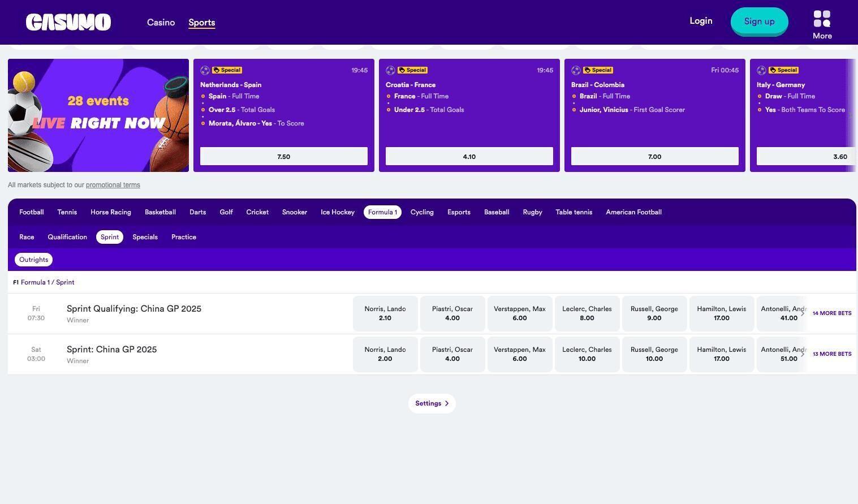This screenshot has width=858, height=504.
Task: Click the football icon on the Brazil - Colombia card
Action: click(576, 70)
